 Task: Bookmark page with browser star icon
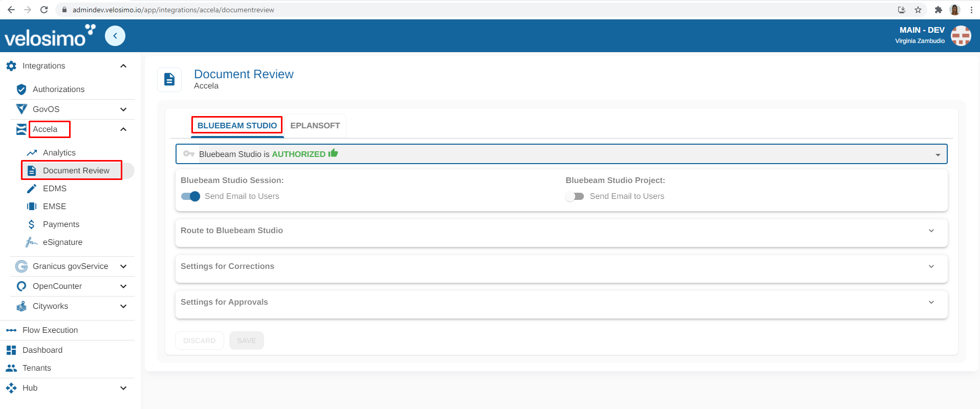pyautogui.click(x=918, y=10)
